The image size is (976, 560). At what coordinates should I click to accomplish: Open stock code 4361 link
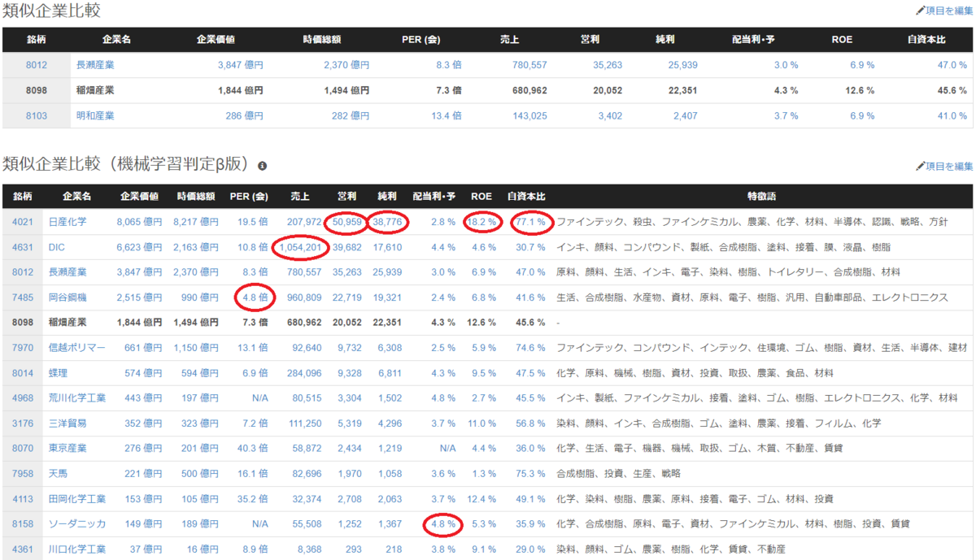[23, 549]
